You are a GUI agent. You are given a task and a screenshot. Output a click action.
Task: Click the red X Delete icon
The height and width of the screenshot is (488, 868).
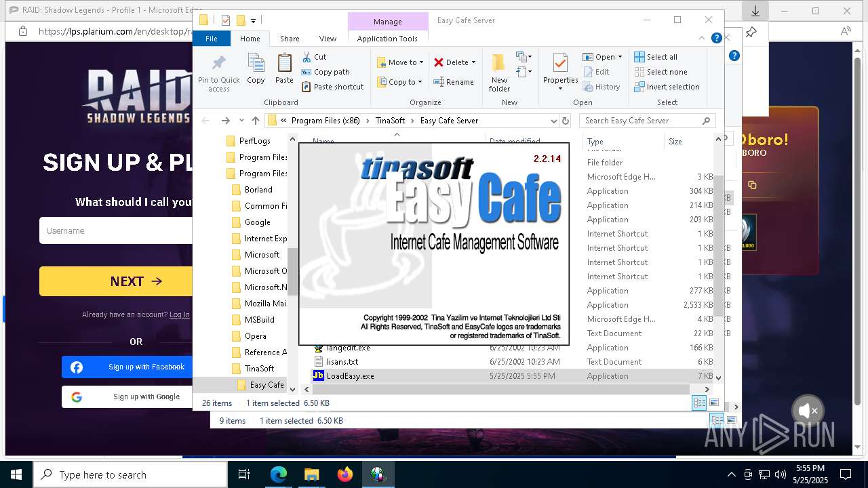coord(439,62)
